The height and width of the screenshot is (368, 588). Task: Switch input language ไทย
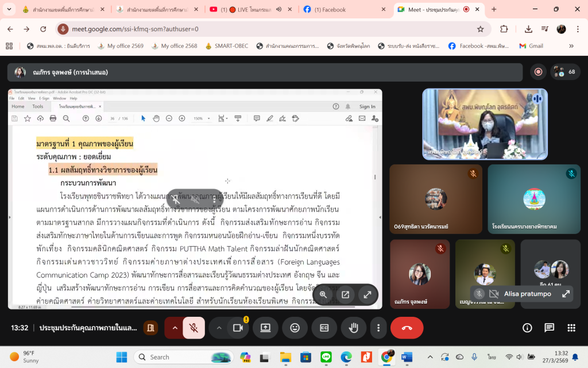tap(492, 357)
